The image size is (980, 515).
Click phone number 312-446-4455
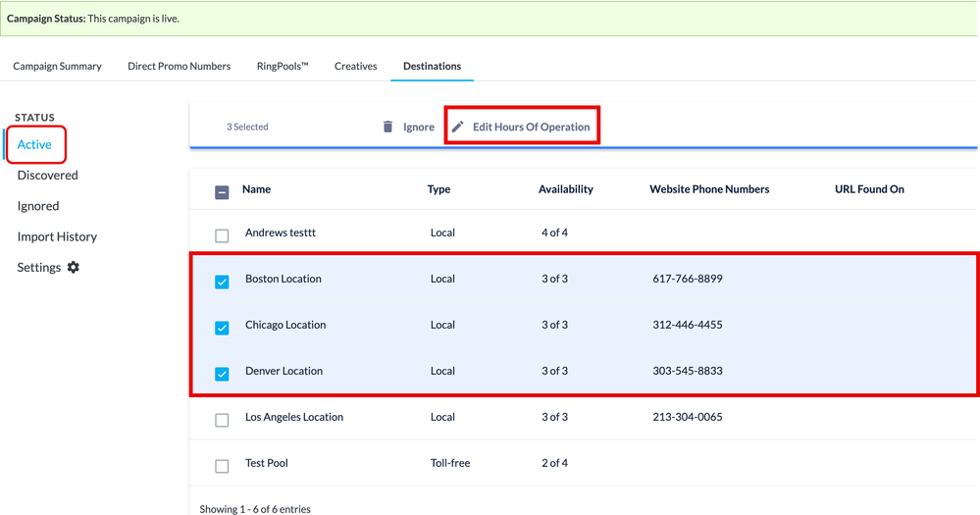click(x=688, y=325)
